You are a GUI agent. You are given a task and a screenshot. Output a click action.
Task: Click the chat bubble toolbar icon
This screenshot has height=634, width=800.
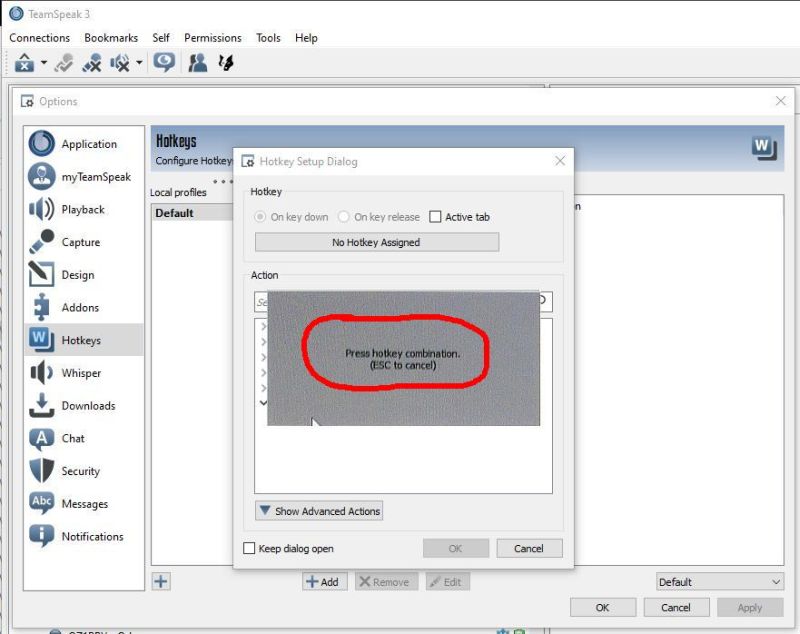164,63
